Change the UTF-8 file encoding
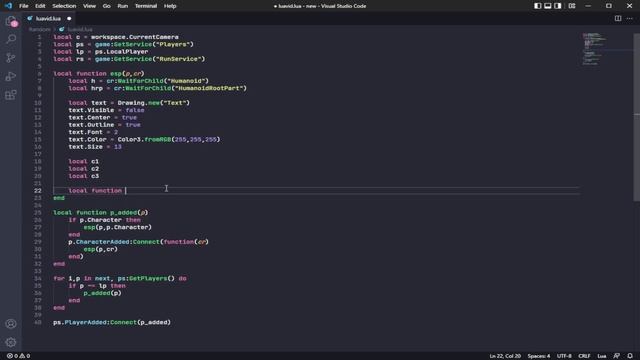This screenshot has width=640, height=360. (564, 356)
